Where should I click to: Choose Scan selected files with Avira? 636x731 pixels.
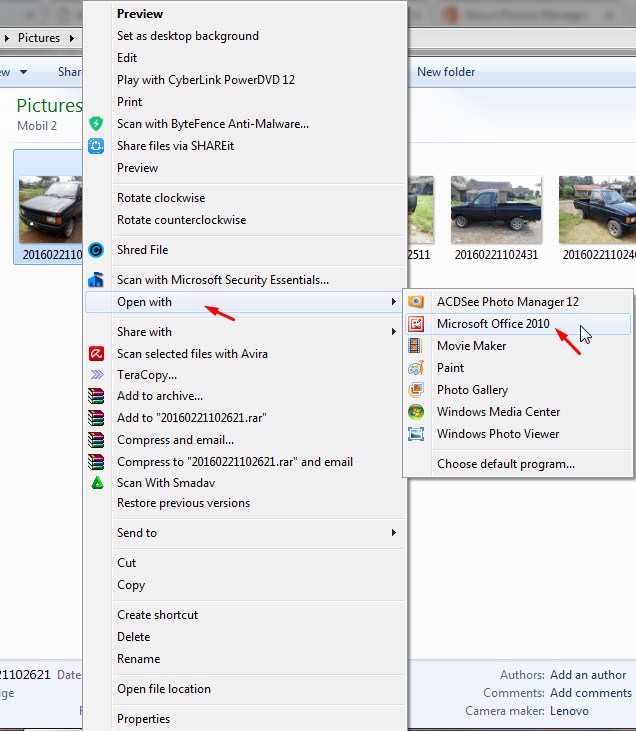pyautogui.click(x=192, y=354)
